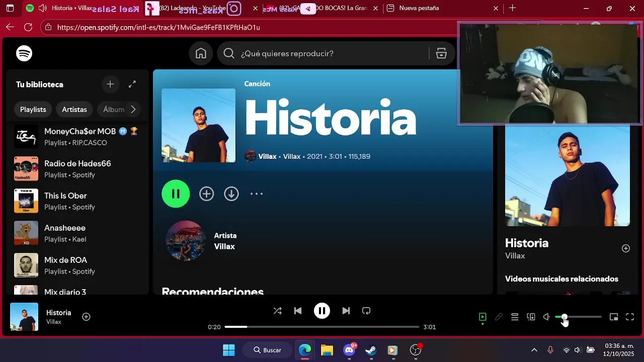This screenshot has height=362, width=644.
Task: Reload the browser page
Action: tap(28, 27)
